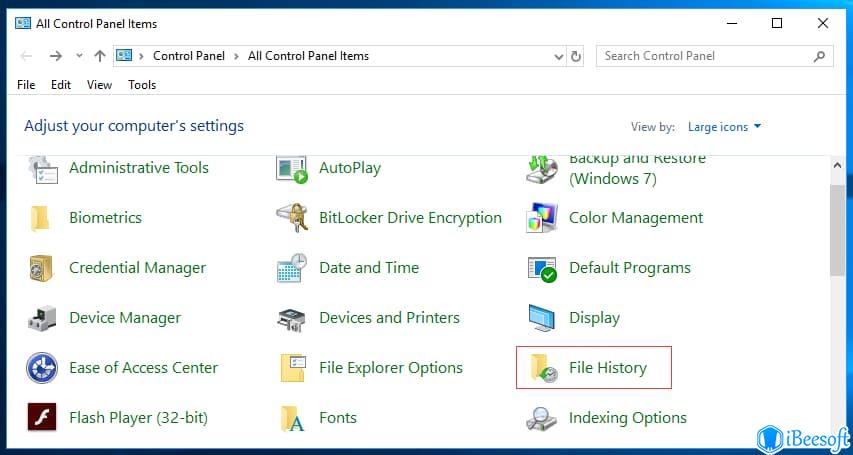Refresh the Control Panel view

click(x=575, y=56)
